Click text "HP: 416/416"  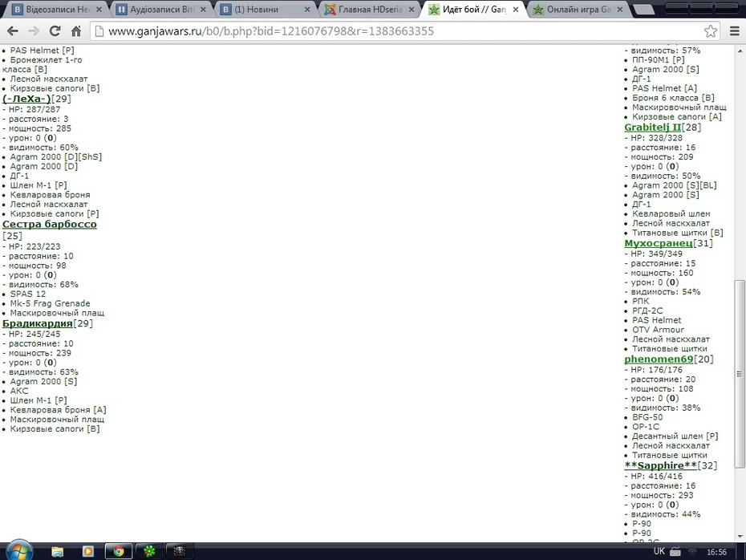tap(656, 477)
